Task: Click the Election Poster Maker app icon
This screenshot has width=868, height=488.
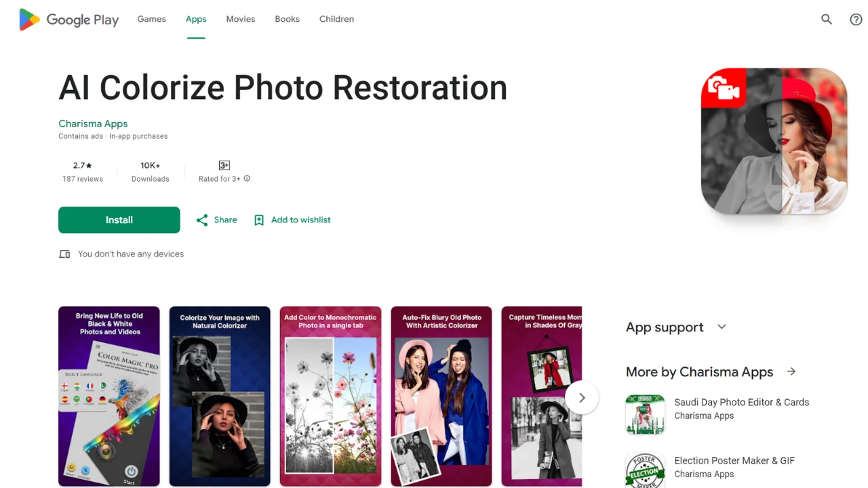Action: [645, 470]
